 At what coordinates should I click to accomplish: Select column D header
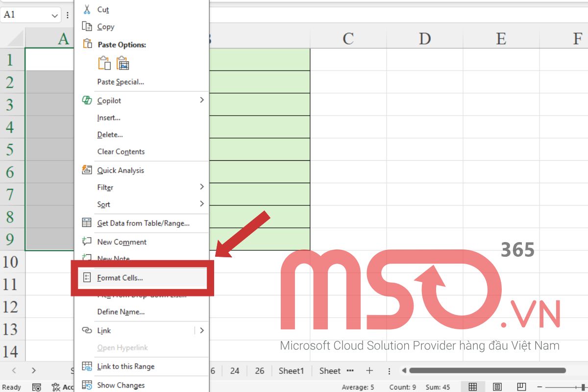pos(425,38)
